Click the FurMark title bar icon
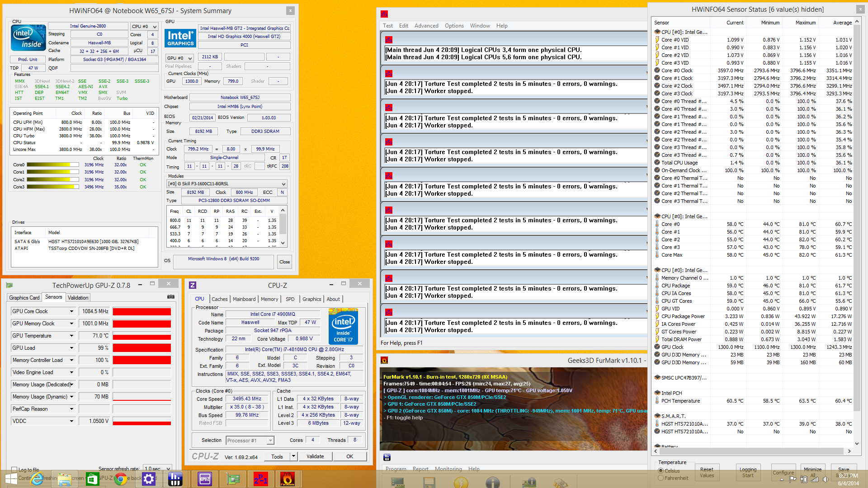868x488 pixels. coord(384,360)
